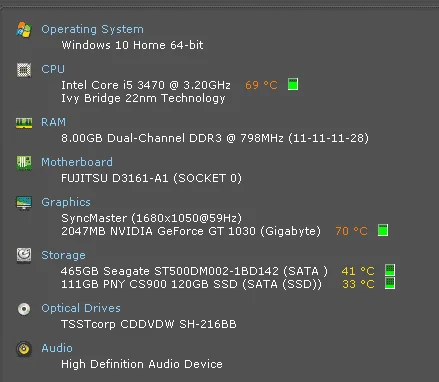Open the Operating System section
The width and height of the screenshot is (439, 382).
[x=92, y=29]
